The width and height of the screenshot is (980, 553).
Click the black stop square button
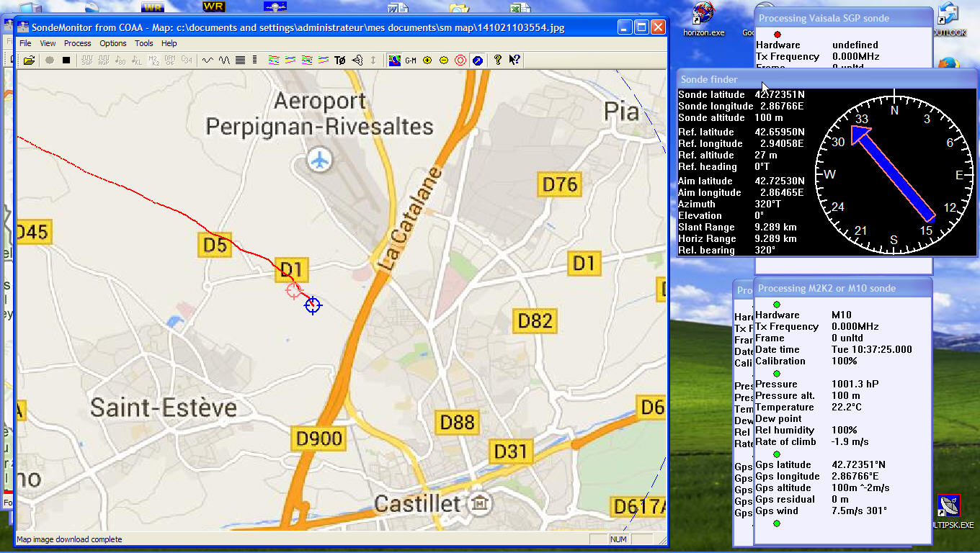pyautogui.click(x=66, y=60)
